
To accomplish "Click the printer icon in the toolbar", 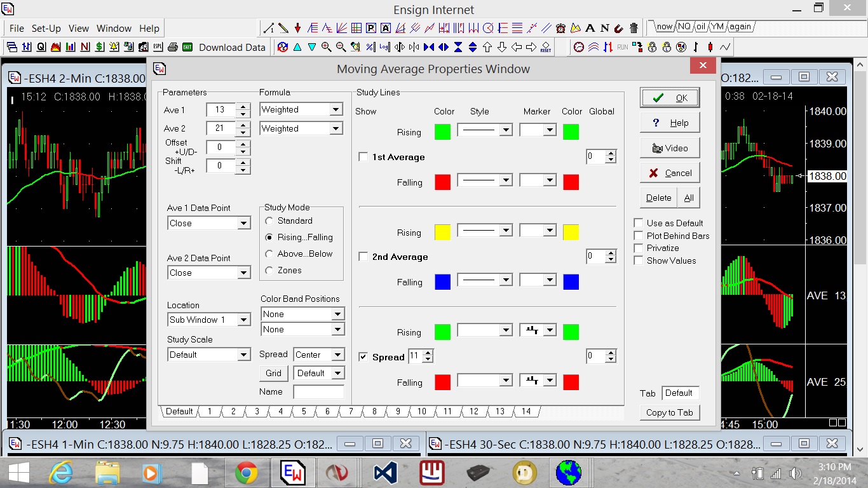I will coord(173,47).
